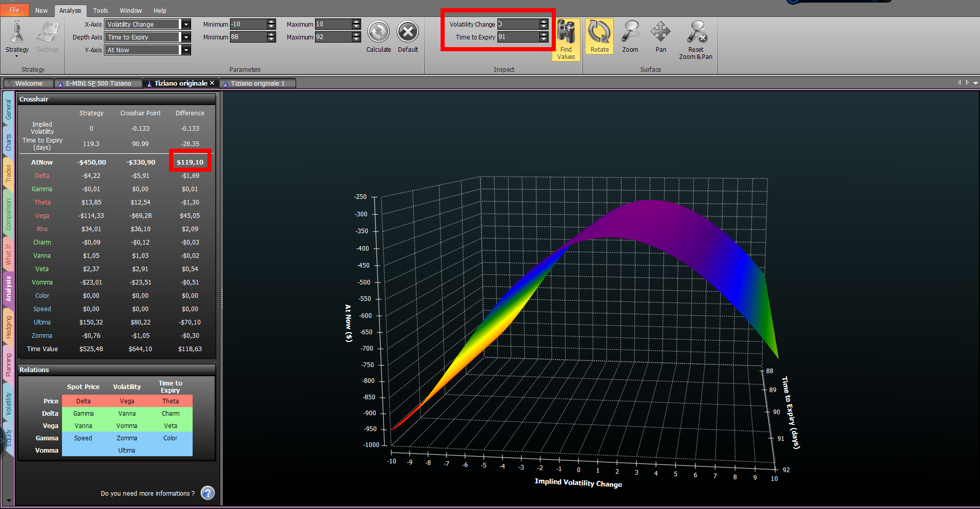Click the Calculate icon
This screenshot has height=509, width=980.
pyautogui.click(x=379, y=32)
